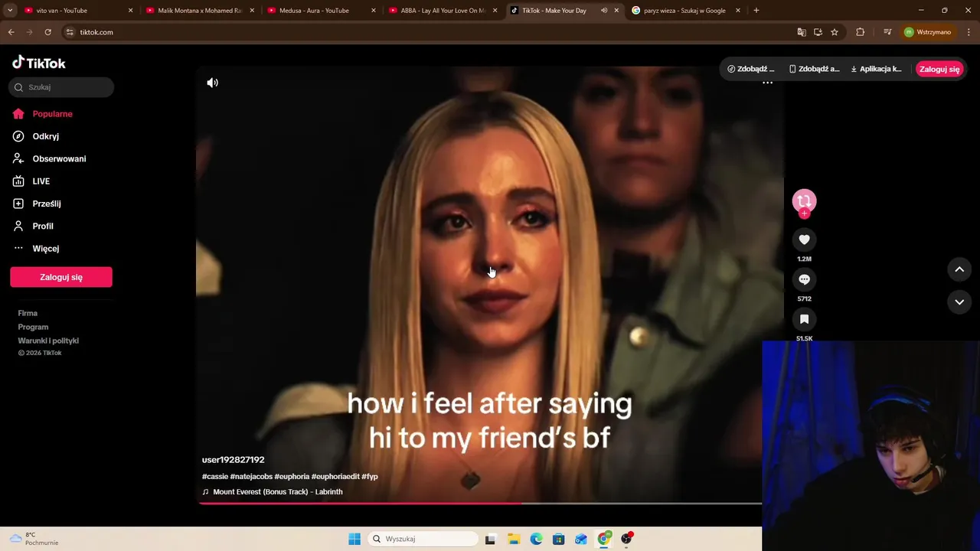Install the app icon in the address bar
The width and height of the screenshot is (980, 551).
(x=818, y=32)
